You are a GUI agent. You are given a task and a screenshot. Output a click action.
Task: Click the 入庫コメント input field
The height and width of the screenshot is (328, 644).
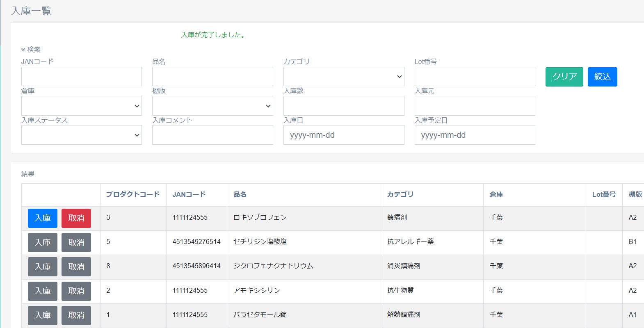[x=212, y=135]
